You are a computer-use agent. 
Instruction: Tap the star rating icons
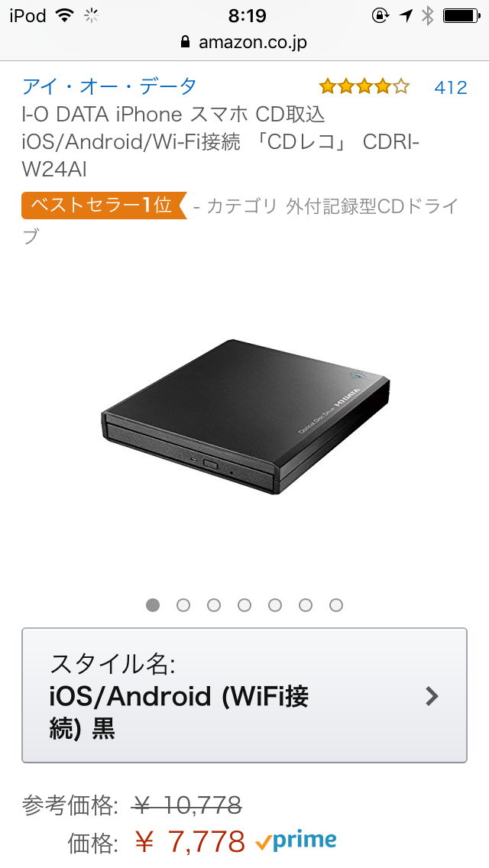pos(364,86)
